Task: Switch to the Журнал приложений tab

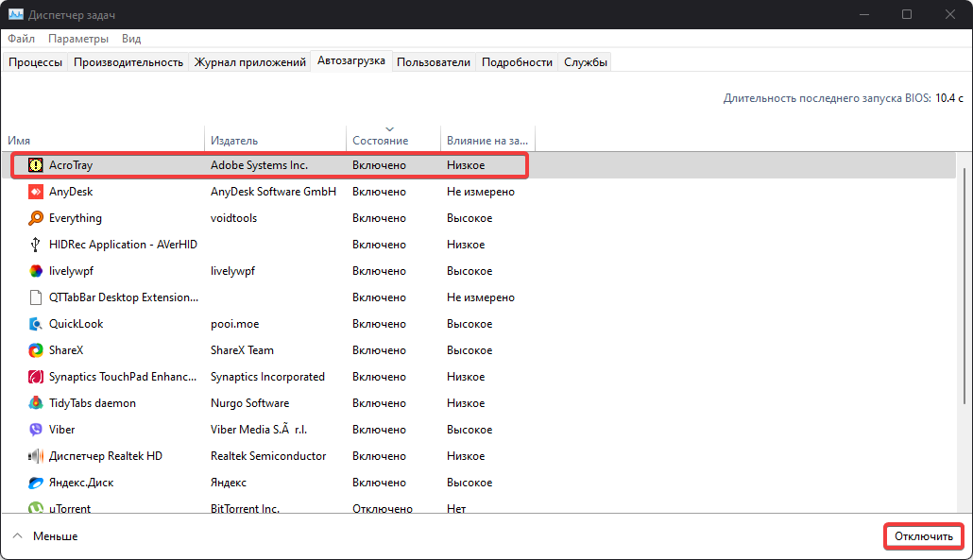Action: 250,62
